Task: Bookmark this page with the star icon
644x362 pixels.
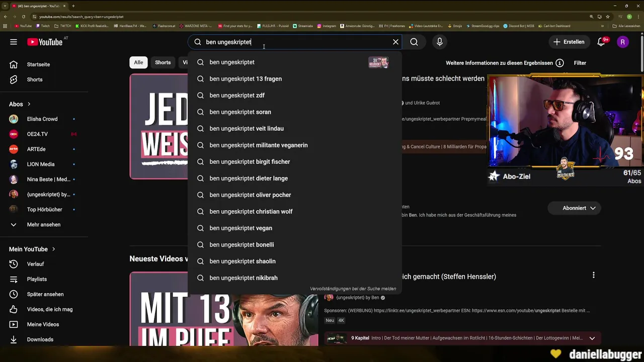Action: click(x=608, y=17)
